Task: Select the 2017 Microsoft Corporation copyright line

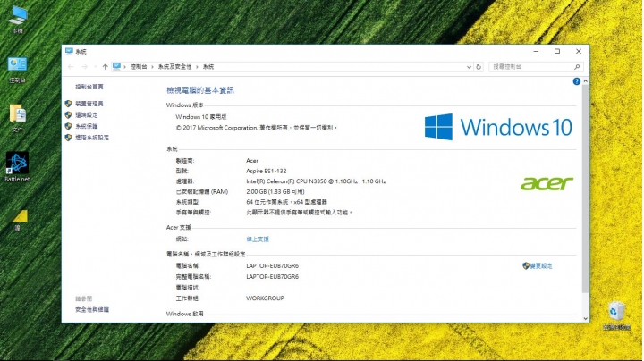Action: click(257, 128)
